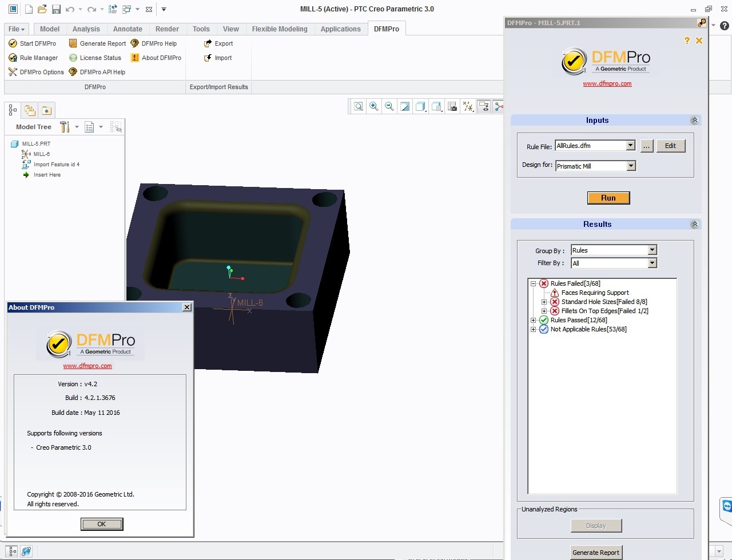Select MILL-6 in the Model Tree

pyautogui.click(x=42, y=154)
